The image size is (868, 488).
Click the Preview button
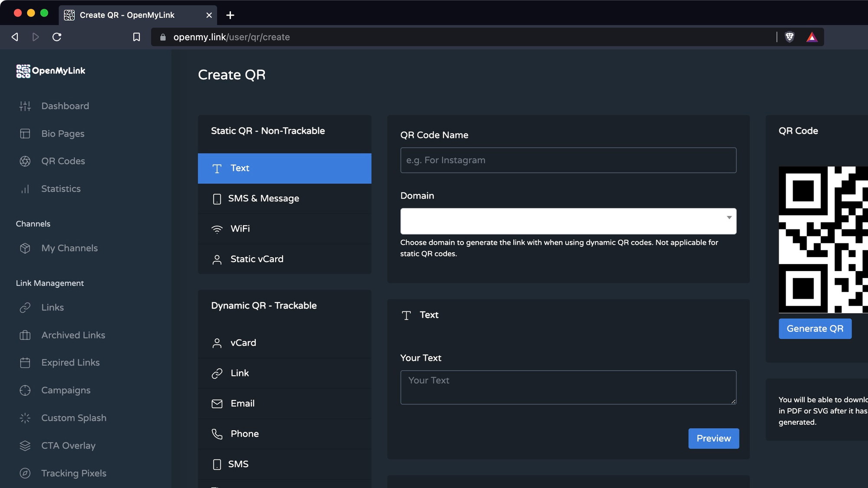pyautogui.click(x=713, y=439)
